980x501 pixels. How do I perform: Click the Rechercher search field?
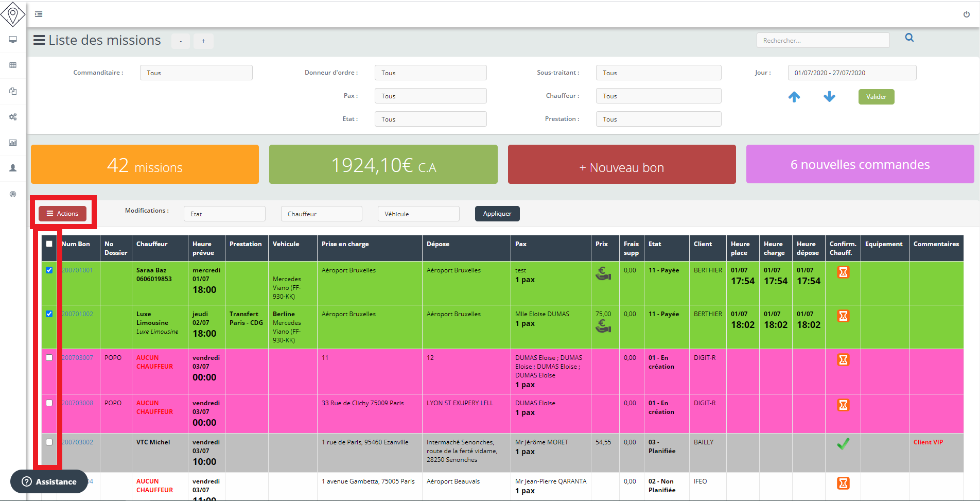click(822, 41)
